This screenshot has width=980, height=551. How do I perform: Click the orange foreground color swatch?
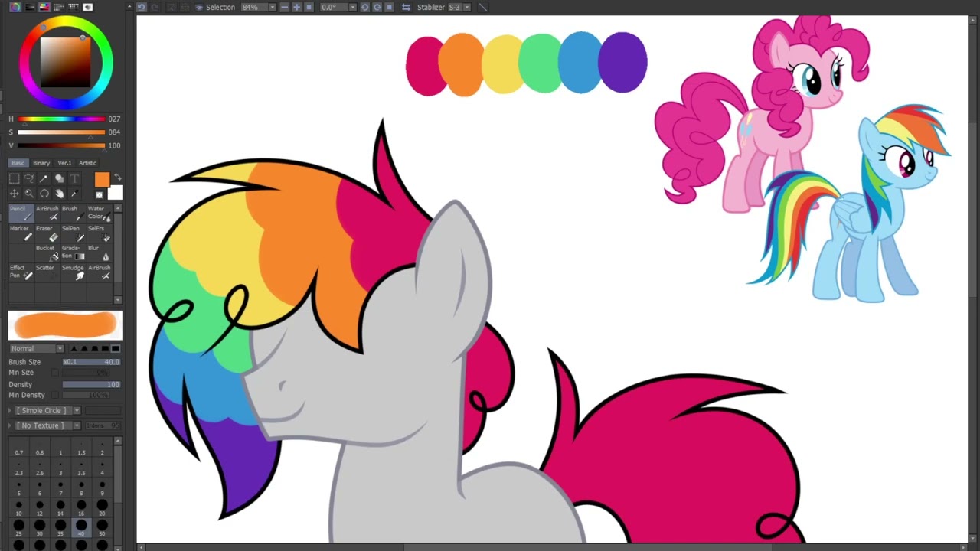tap(102, 180)
